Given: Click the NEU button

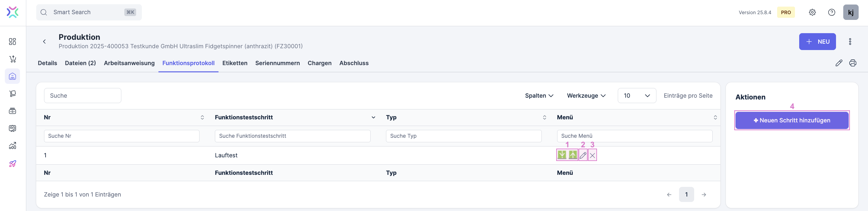Looking at the screenshot, I should coord(817,41).
